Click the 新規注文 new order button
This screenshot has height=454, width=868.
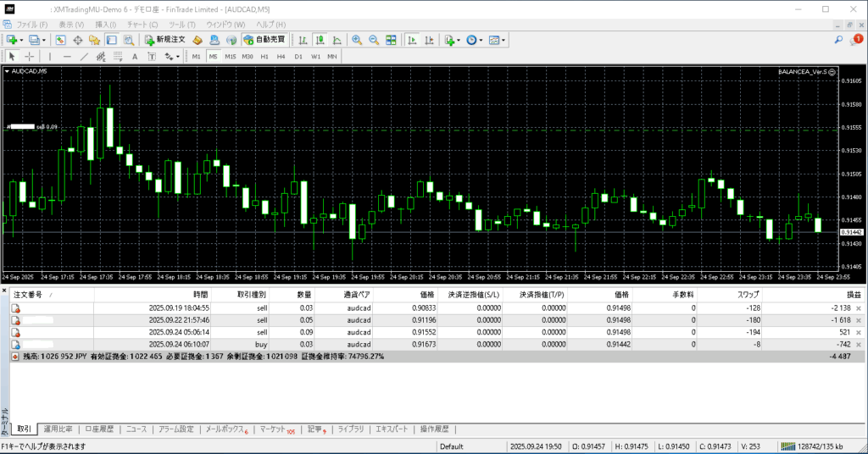[x=164, y=40]
